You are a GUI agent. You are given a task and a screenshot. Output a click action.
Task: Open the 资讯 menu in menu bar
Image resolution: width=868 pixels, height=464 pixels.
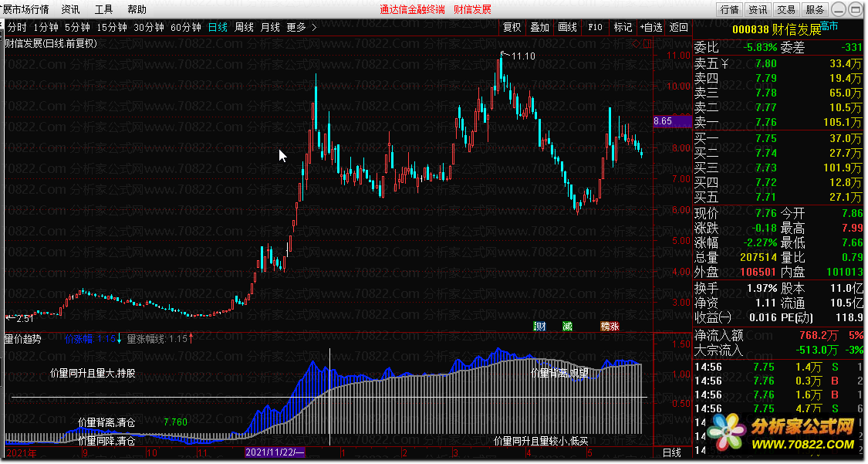click(x=70, y=9)
